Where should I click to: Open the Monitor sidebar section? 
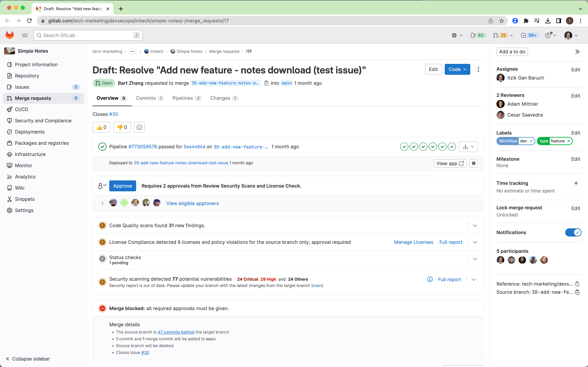click(23, 165)
